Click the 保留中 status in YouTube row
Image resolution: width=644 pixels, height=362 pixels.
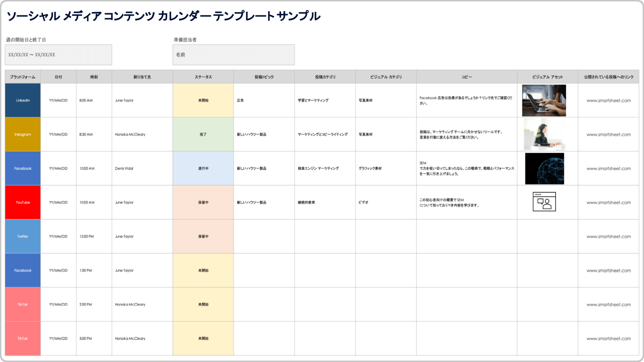[203, 202]
